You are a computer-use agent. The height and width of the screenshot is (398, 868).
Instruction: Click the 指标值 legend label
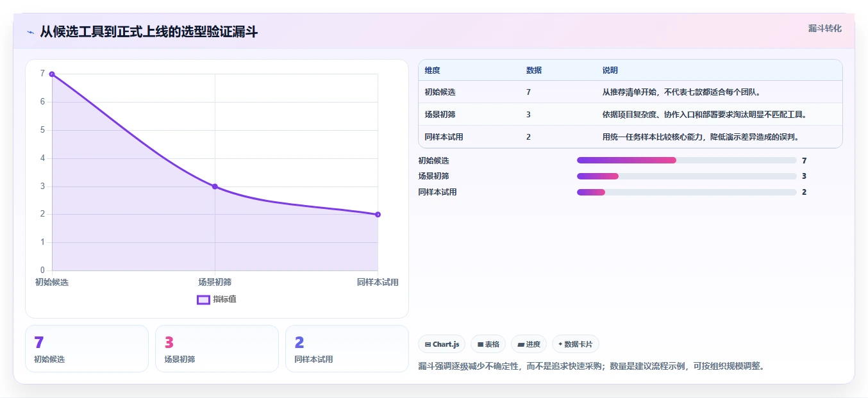coord(224,299)
